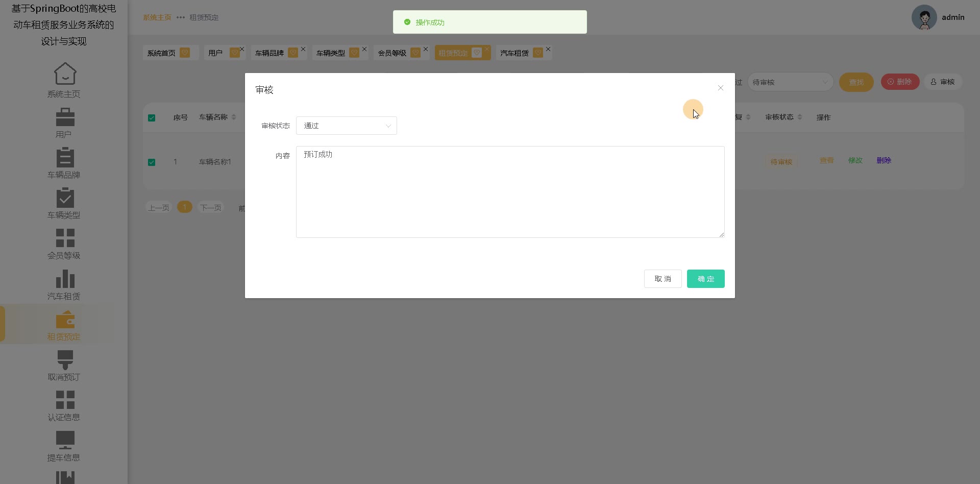Select page 1 in pagination
The width and height of the screenshot is (980, 484).
tap(185, 207)
